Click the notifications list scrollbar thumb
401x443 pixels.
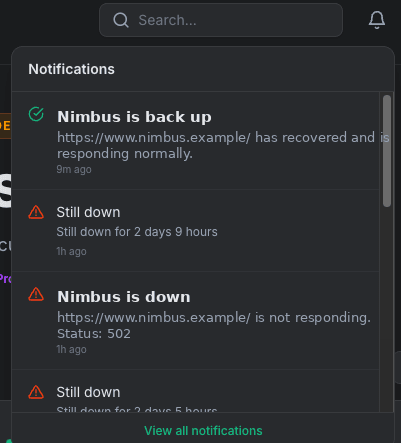pyautogui.click(x=387, y=151)
